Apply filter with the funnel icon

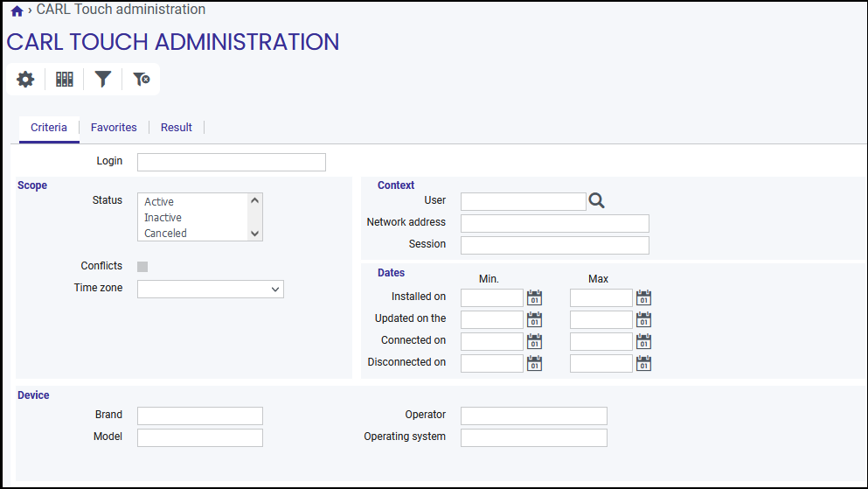coord(102,80)
